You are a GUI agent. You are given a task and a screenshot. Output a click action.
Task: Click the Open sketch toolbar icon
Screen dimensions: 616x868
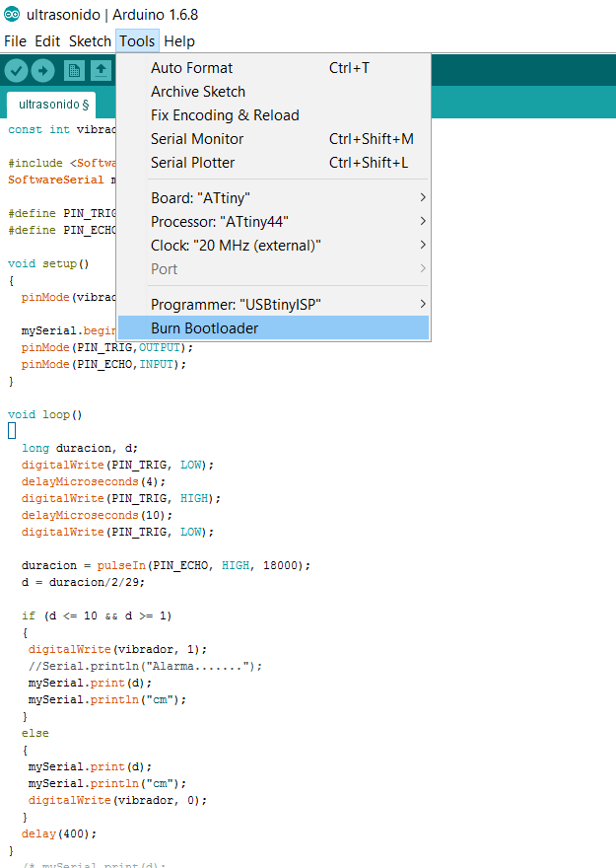[101, 70]
